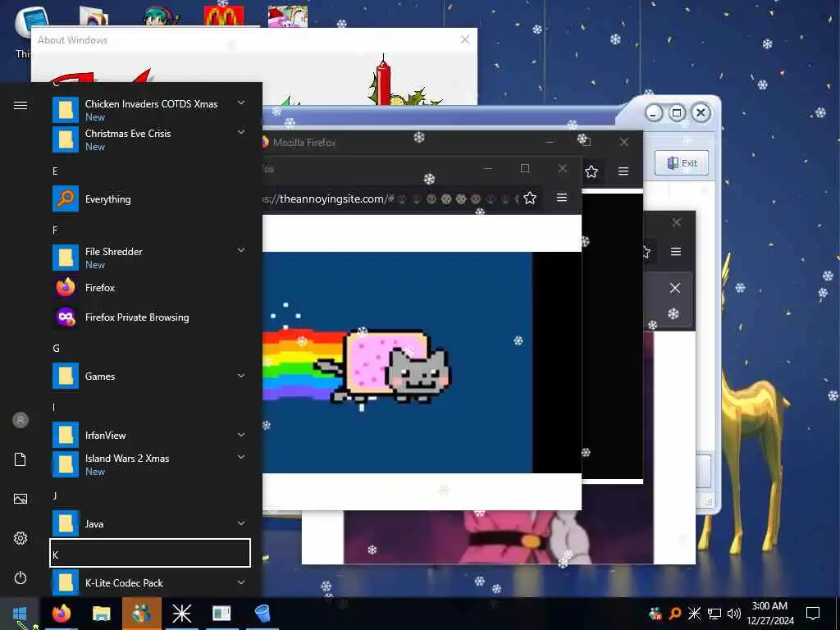This screenshot has height=630, width=840.
Task: Select the highlighted orange taskbar app
Action: click(x=141, y=613)
